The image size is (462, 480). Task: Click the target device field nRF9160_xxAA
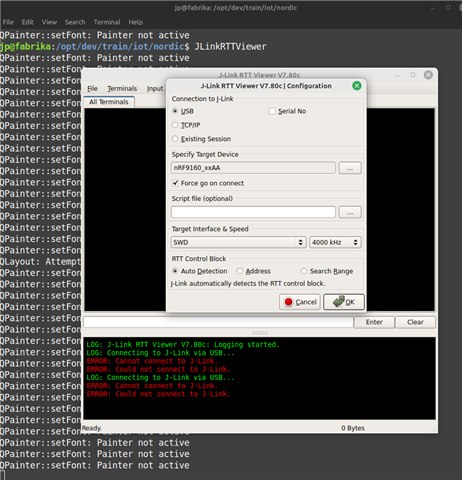[x=253, y=168]
